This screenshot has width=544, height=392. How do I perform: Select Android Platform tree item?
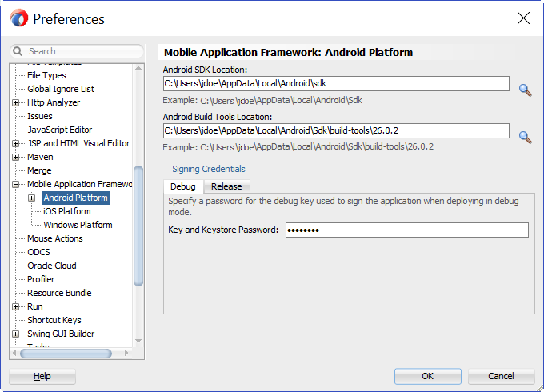point(76,198)
